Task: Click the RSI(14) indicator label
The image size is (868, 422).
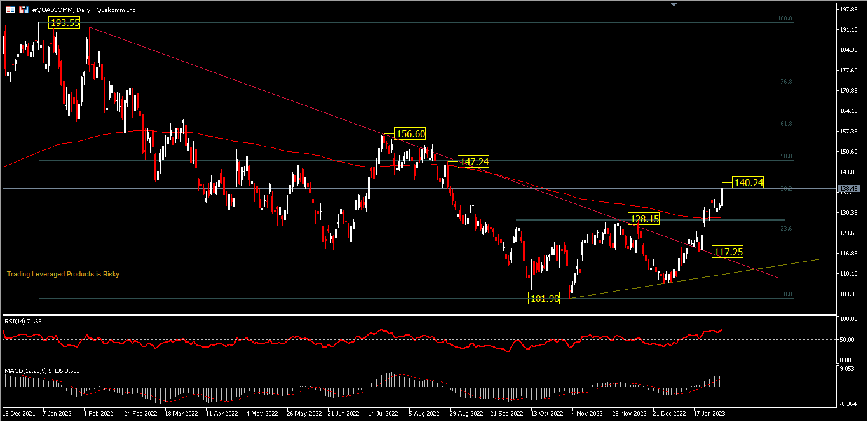Action: pos(23,322)
